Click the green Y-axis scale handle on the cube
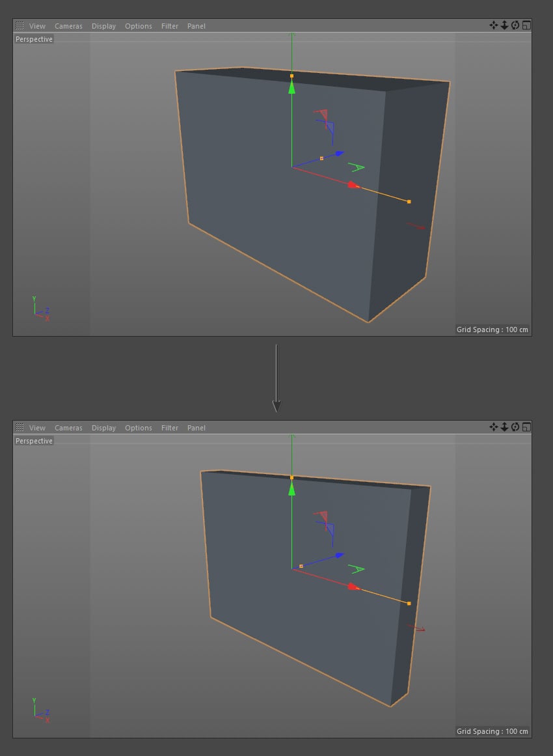 click(x=291, y=75)
